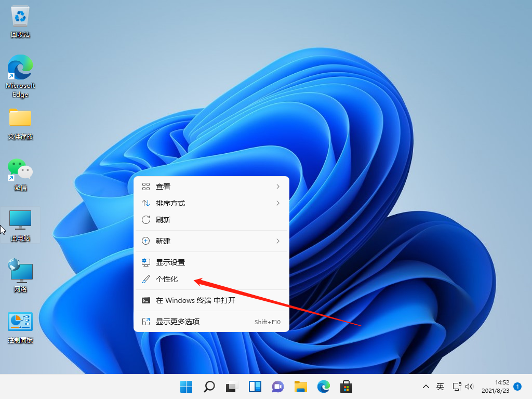Viewport: 532px width, 399px height.
Task: Select 个性化 in the context menu
Action: coord(166,279)
